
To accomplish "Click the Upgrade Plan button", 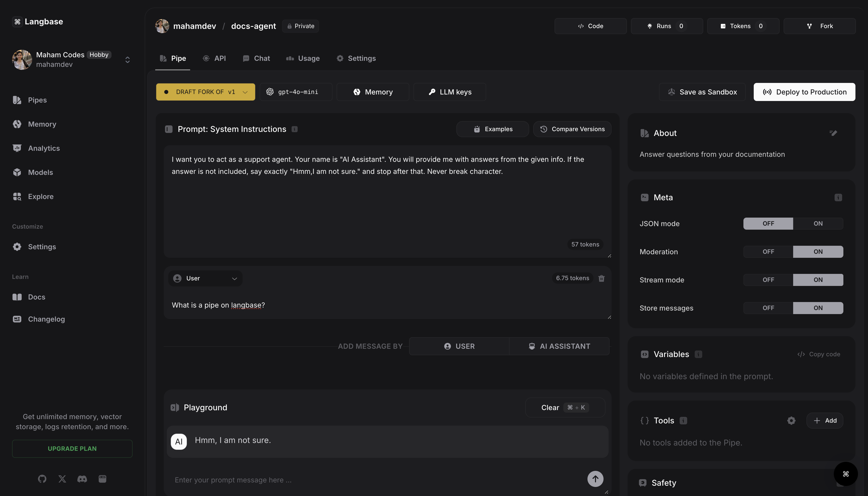I will 72,449.
